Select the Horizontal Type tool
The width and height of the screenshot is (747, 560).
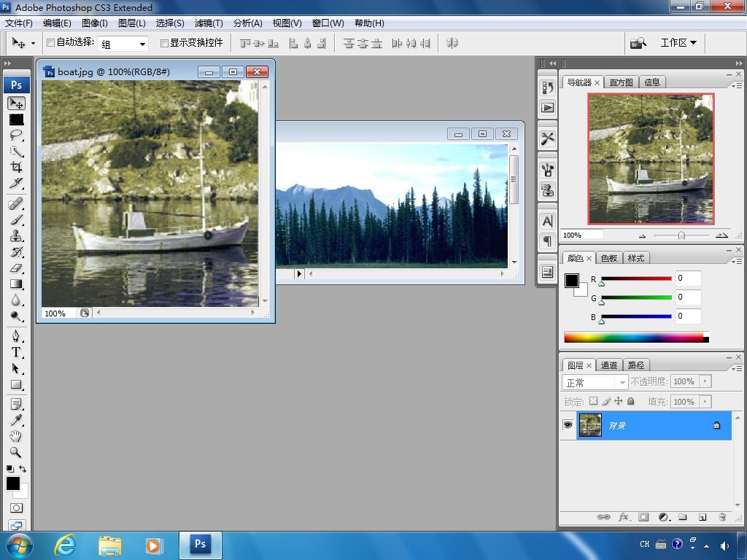tap(16, 352)
